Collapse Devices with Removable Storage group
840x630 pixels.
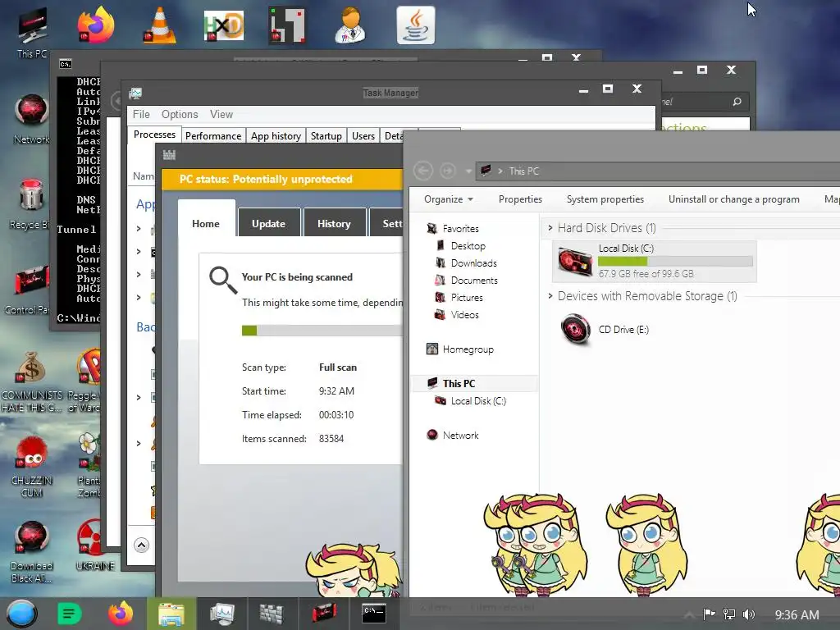550,295
